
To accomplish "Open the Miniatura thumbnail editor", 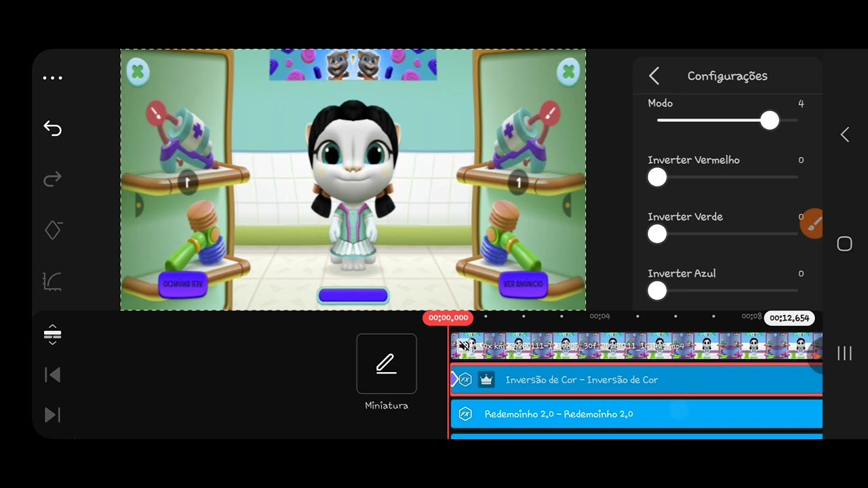I will point(387,364).
